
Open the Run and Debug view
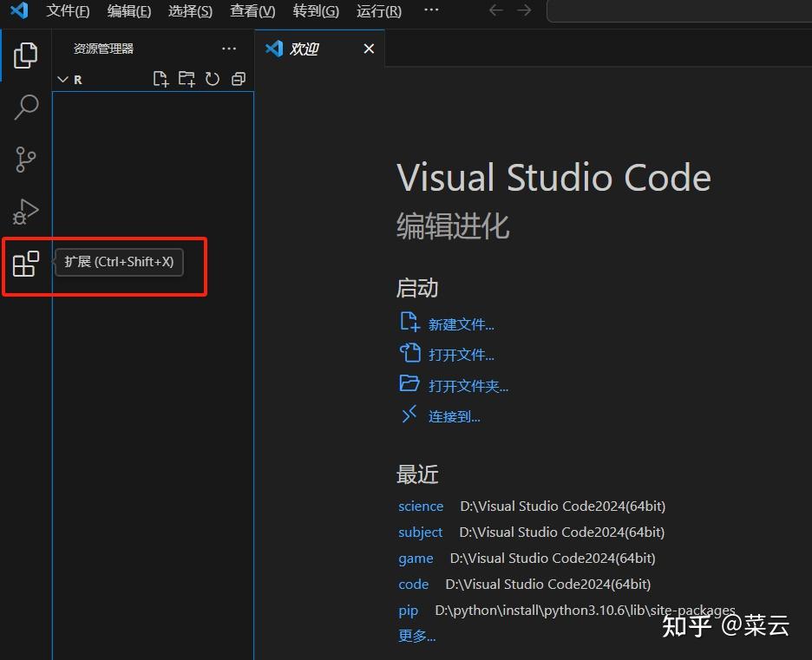click(25, 211)
